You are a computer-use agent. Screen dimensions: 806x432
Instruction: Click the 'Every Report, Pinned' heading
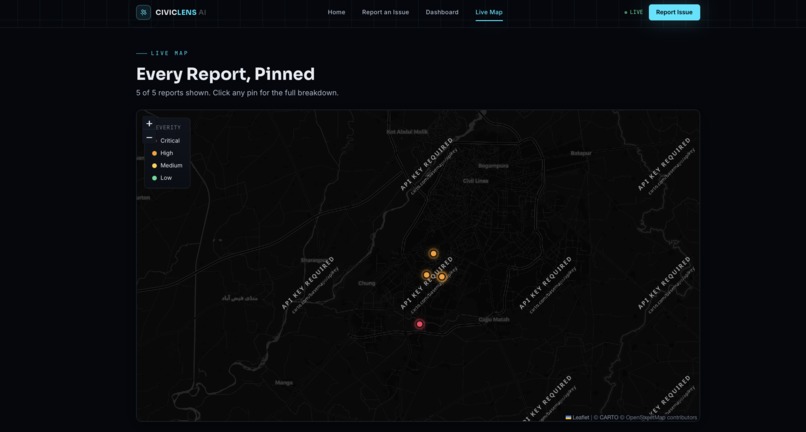pyautogui.click(x=225, y=74)
